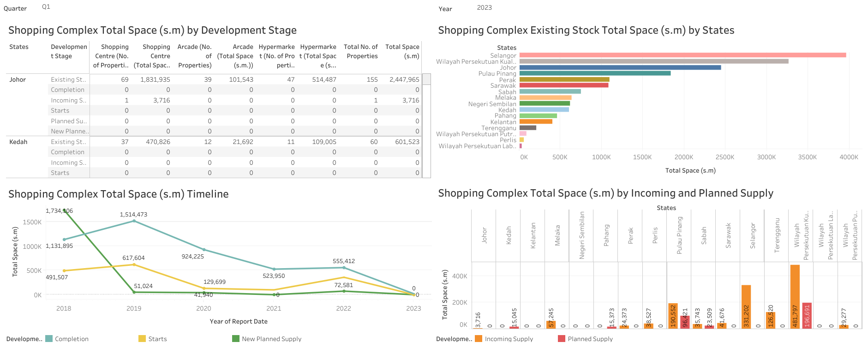Select the Pulau Pinang teal bar

click(595, 73)
